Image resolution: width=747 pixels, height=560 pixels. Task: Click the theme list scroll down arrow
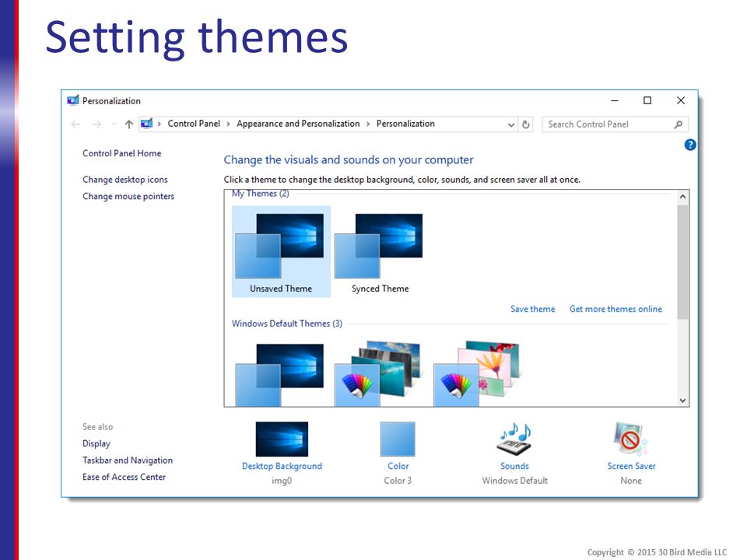682,401
